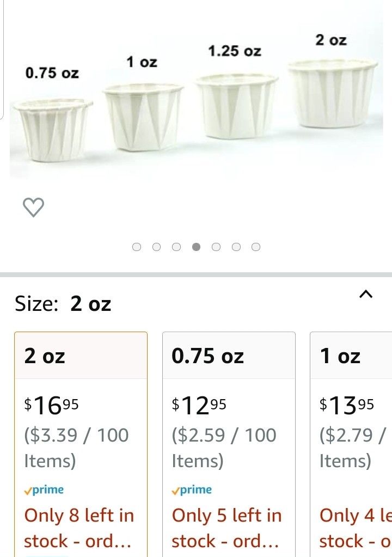This screenshot has width=392, height=557.
Task: Select the 2 oz size option
Action: pos(81,356)
